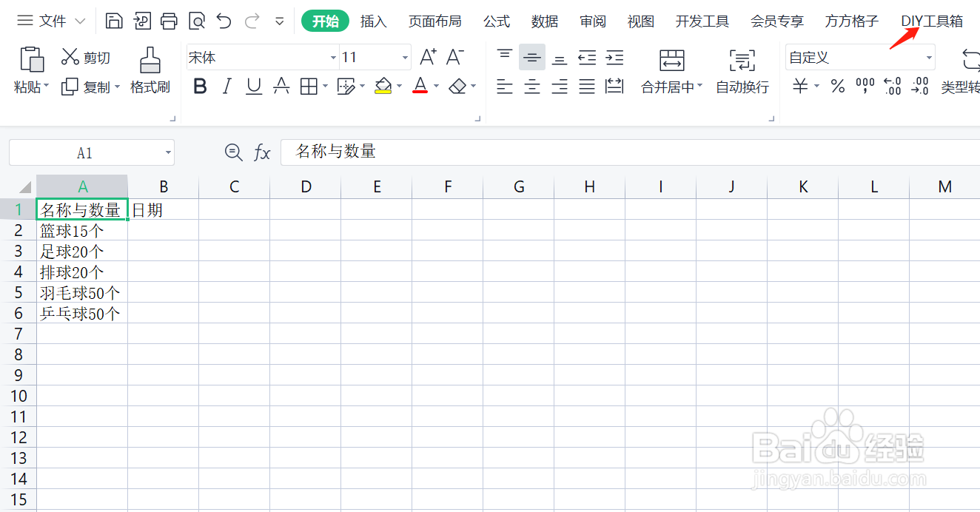Click the Save icon in quick toolbar
This screenshot has width=980, height=512.
[114, 21]
